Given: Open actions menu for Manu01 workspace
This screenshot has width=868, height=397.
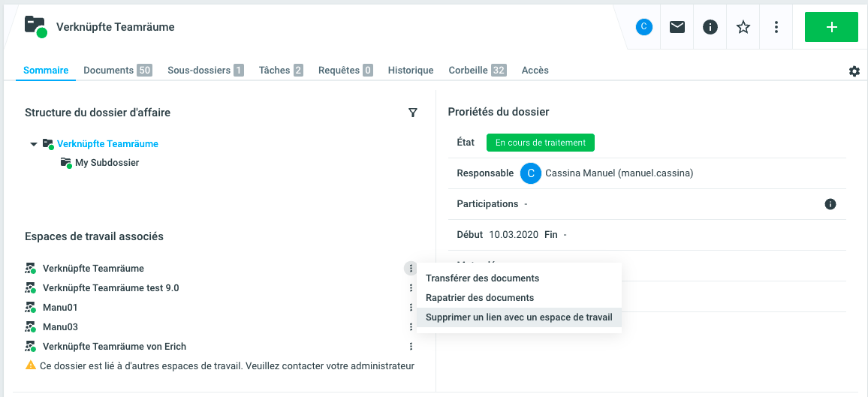Looking at the screenshot, I should (411, 308).
